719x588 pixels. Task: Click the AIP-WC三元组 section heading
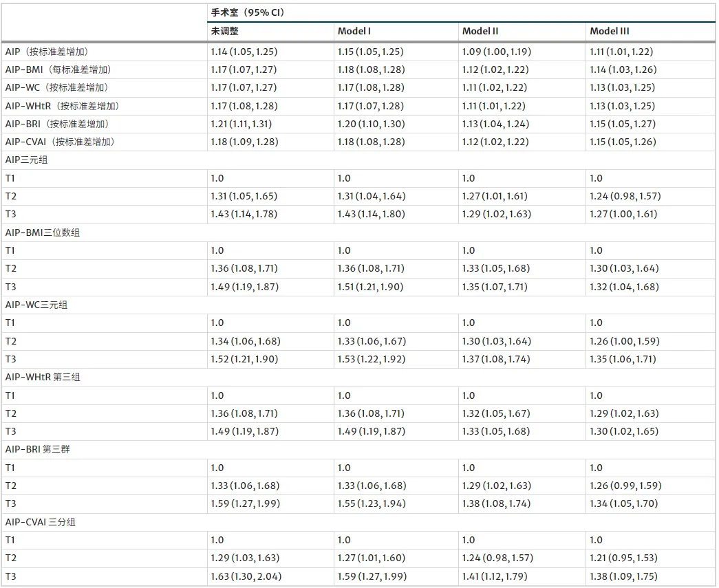click(x=36, y=305)
